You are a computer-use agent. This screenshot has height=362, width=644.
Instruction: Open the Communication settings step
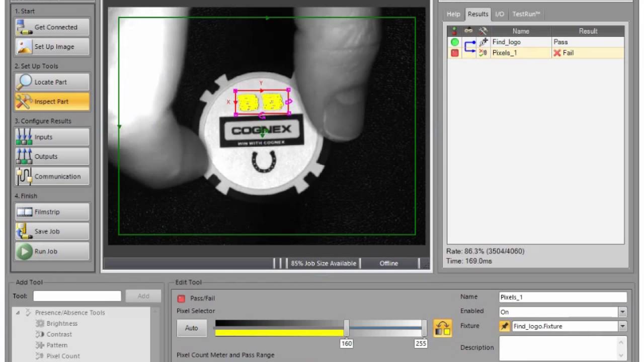point(52,176)
